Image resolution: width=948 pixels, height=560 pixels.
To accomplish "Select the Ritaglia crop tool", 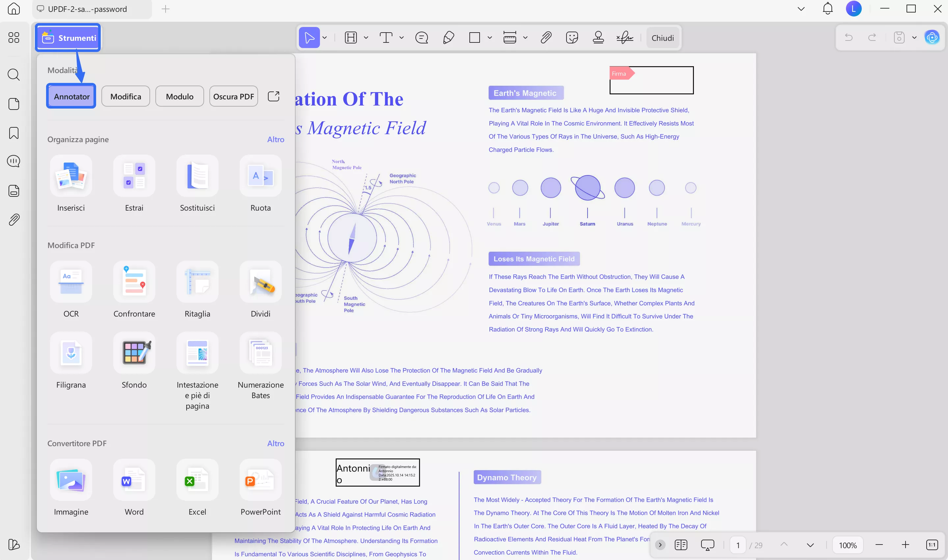I will [x=197, y=282].
